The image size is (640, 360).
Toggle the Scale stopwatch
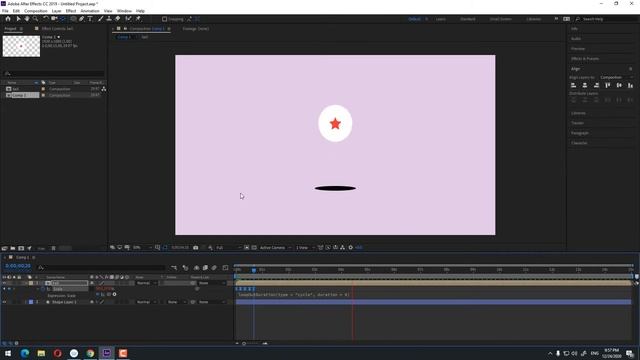[42, 289]
